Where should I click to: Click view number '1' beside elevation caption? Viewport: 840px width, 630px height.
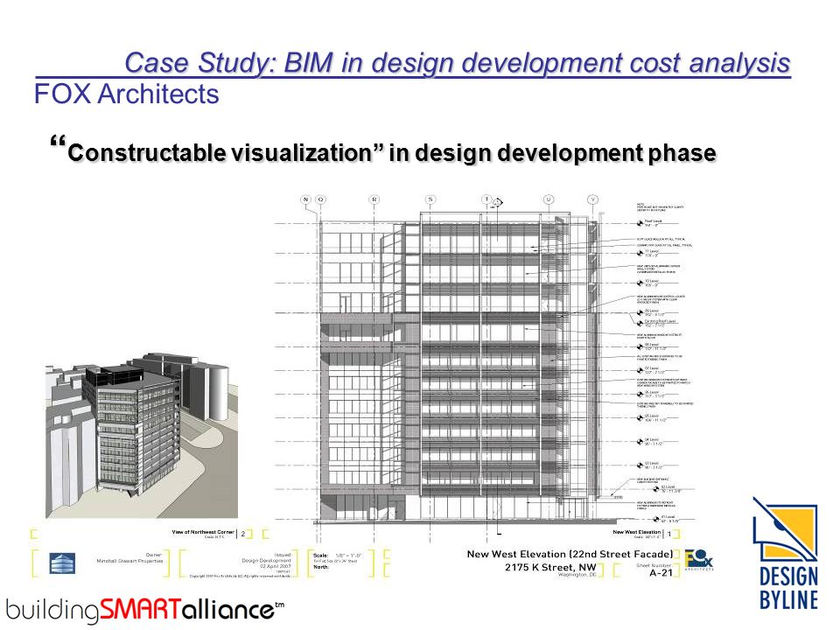(669, 534)
